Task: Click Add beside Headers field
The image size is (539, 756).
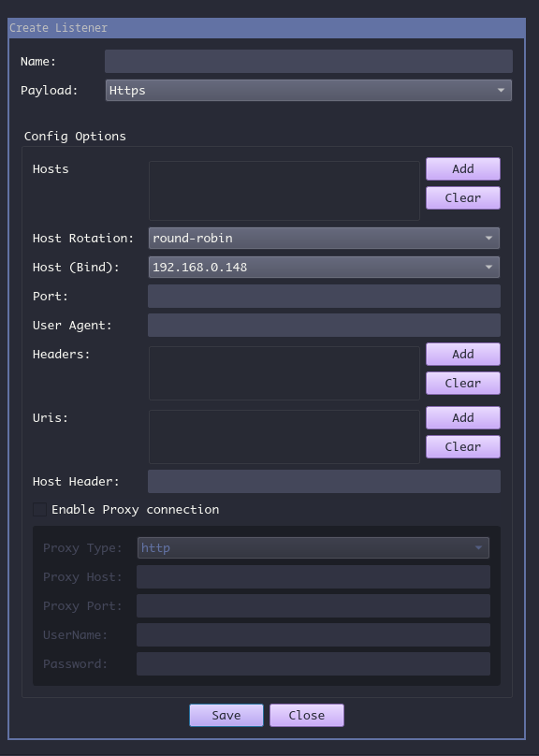Action: click(x=462, y=354)
